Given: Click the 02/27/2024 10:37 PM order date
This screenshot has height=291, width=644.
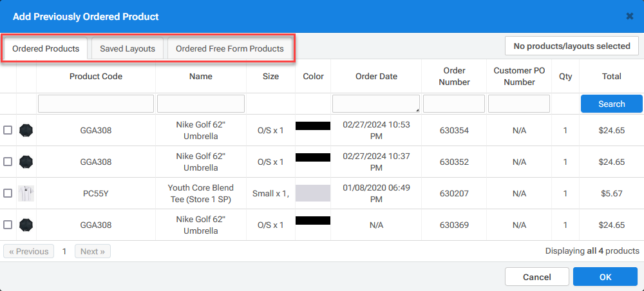Looking at the screenshot, I should coord(376,162).
